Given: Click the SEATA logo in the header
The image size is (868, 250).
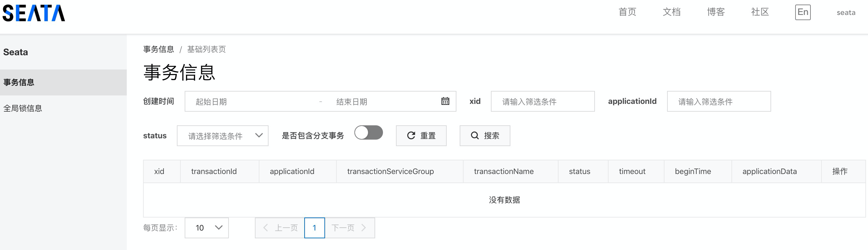Looking at the screenshot, I should 33,12.
